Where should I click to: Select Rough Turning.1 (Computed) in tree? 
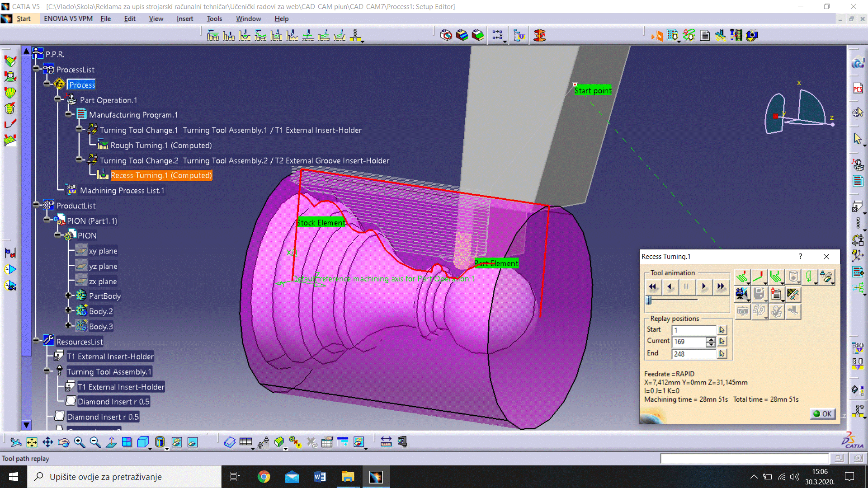tap(161, 145)
